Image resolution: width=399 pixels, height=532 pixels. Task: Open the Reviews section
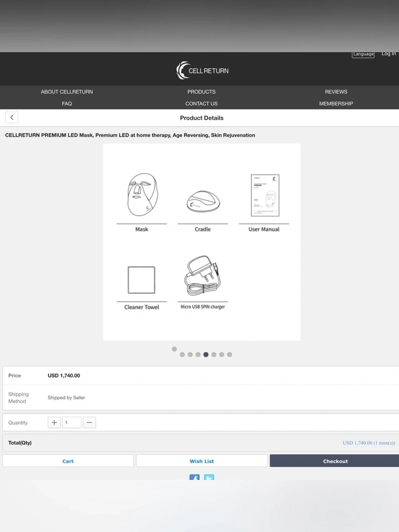(x=336, y=92)
